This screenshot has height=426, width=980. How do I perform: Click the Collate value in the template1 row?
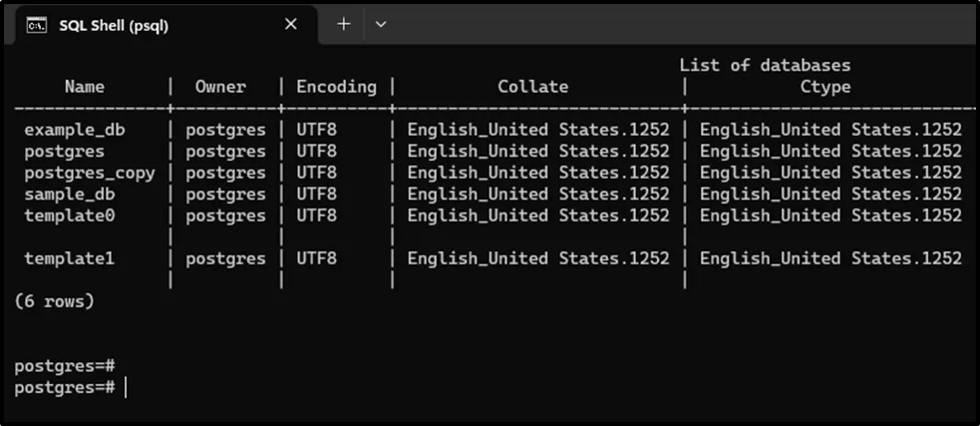pos(538,258)
